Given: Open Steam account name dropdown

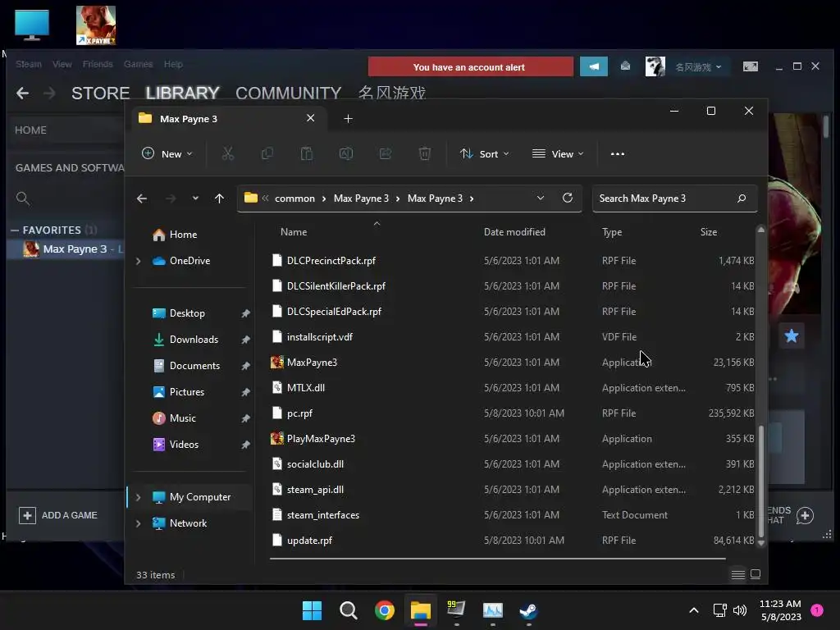Looking at the screenshot, I should tap(698, 67).
